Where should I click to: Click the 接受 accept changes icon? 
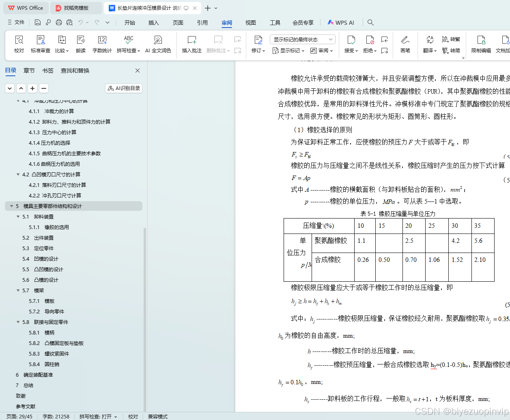351,40
